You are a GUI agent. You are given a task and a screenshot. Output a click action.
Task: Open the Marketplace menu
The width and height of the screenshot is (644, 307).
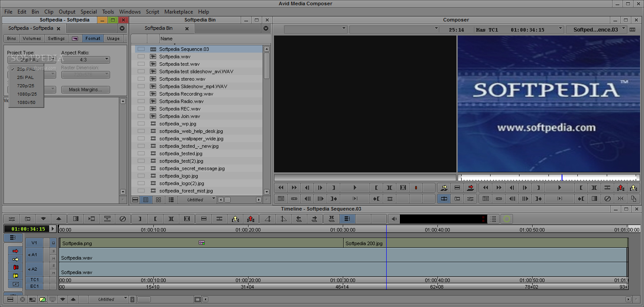coord(178,12)
